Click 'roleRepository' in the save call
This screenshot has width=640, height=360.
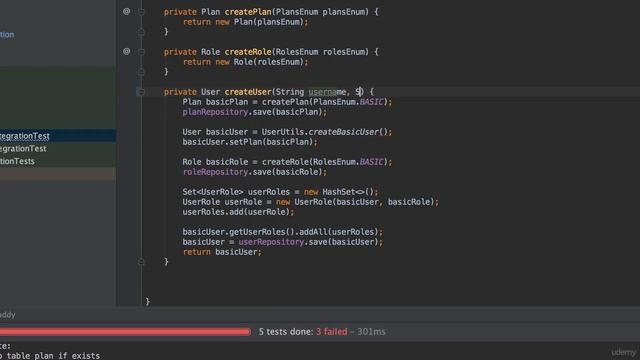215,172
